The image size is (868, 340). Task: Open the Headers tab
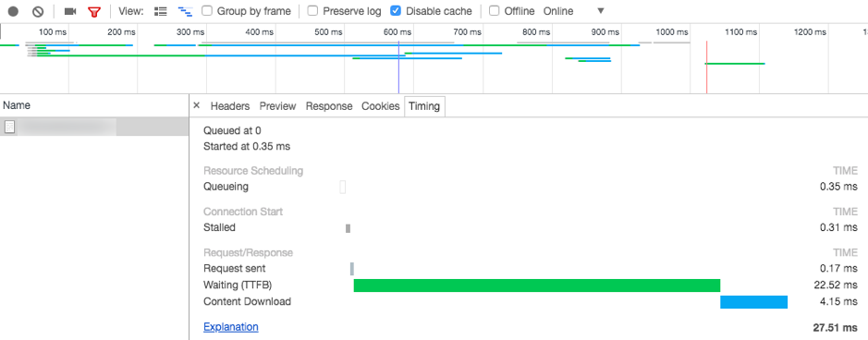tap(230, 106)
